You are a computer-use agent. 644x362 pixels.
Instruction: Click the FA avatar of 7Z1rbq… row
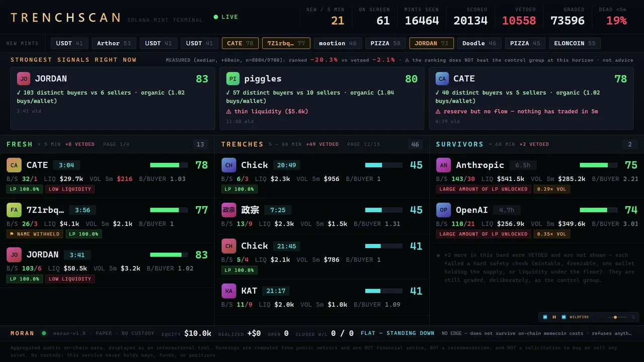pos(14,210)
